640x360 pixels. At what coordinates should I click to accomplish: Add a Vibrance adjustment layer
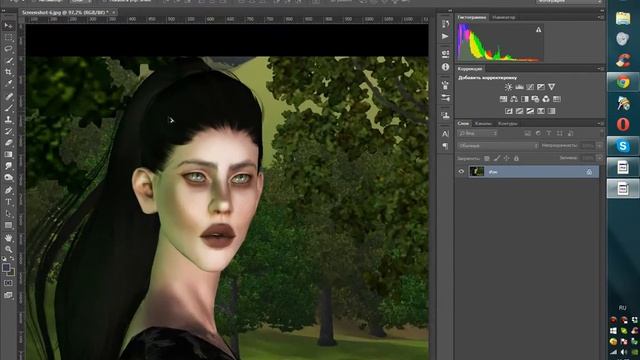pyautogui.click(x=551, y=87)
